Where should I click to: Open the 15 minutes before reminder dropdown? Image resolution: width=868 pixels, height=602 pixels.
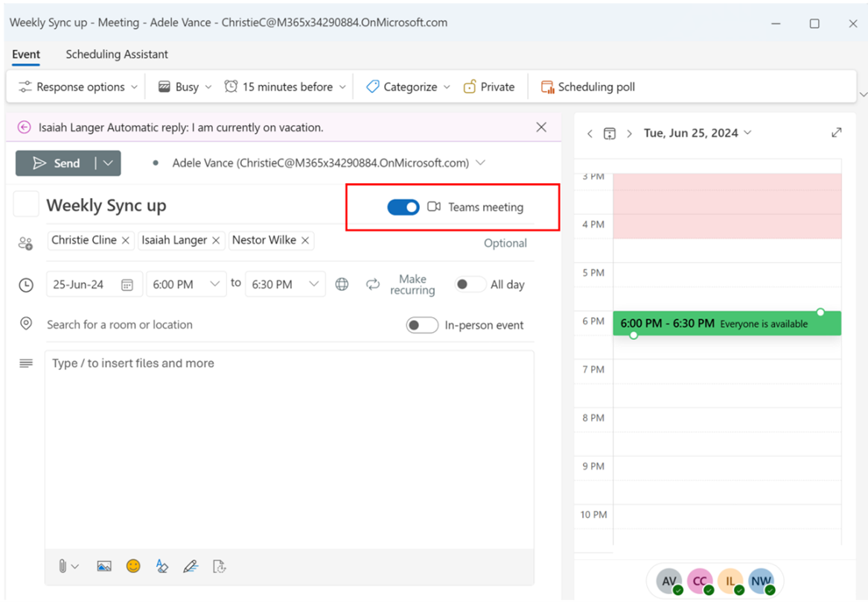284,86
